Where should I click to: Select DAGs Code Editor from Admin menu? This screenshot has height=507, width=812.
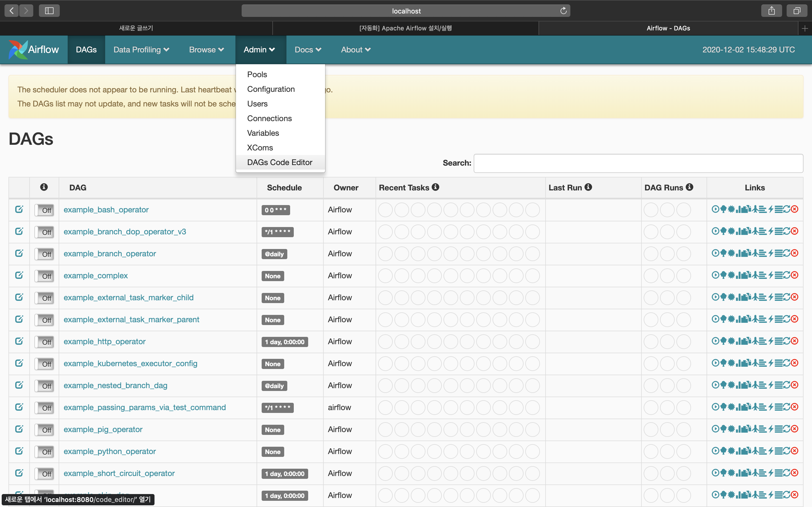279,162
